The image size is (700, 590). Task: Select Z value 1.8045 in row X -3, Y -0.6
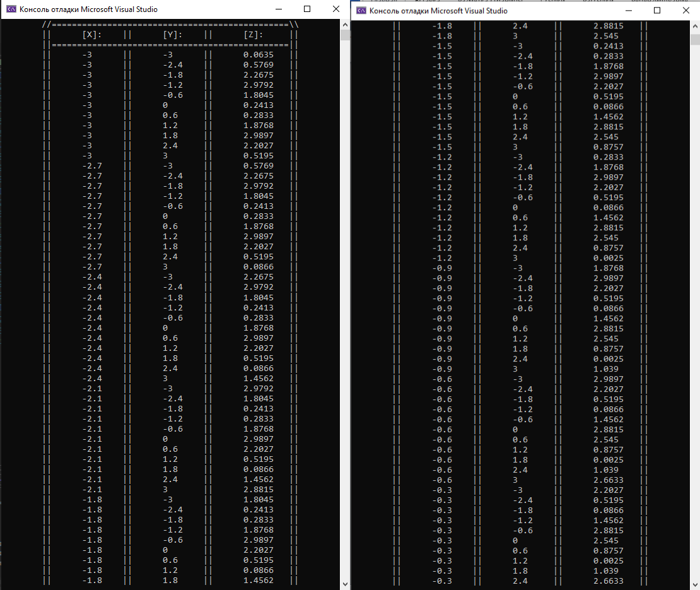(x=259, y=95)
